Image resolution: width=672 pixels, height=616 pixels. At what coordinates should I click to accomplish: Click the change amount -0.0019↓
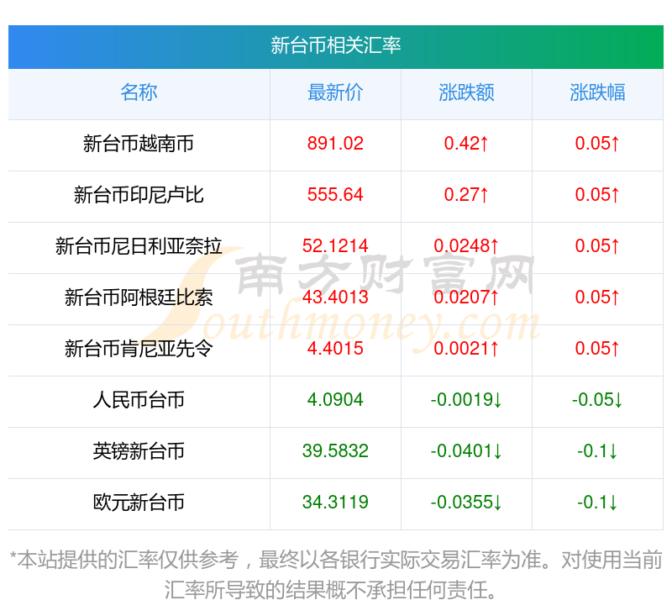click(x=466, y=400)
